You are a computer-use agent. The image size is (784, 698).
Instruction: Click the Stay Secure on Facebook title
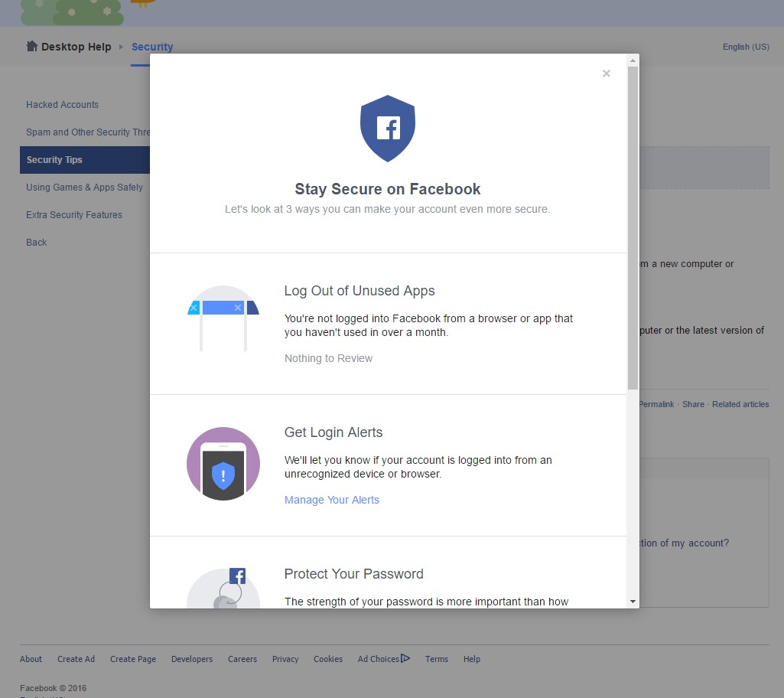click(x=388, y=189)
